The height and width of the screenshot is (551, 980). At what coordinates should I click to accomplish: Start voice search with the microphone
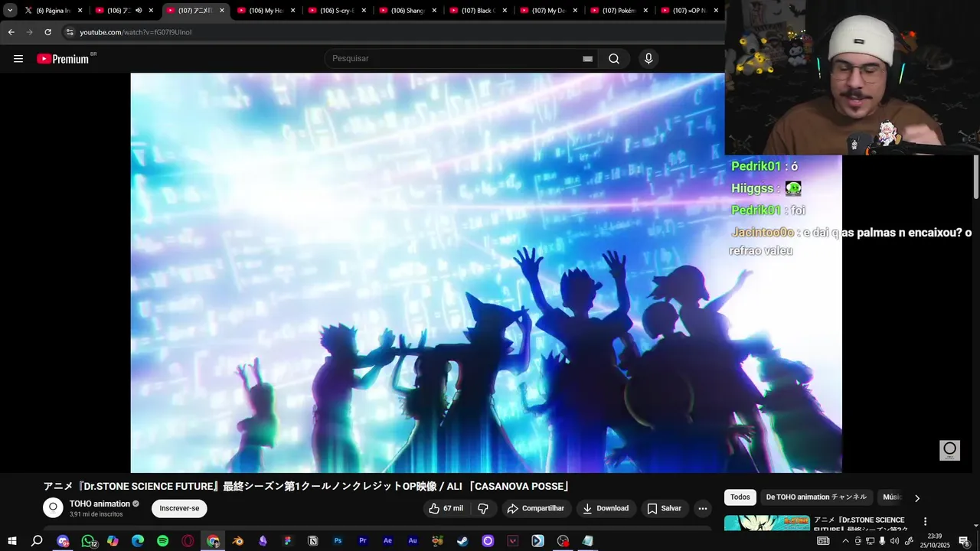click(648, 59)
